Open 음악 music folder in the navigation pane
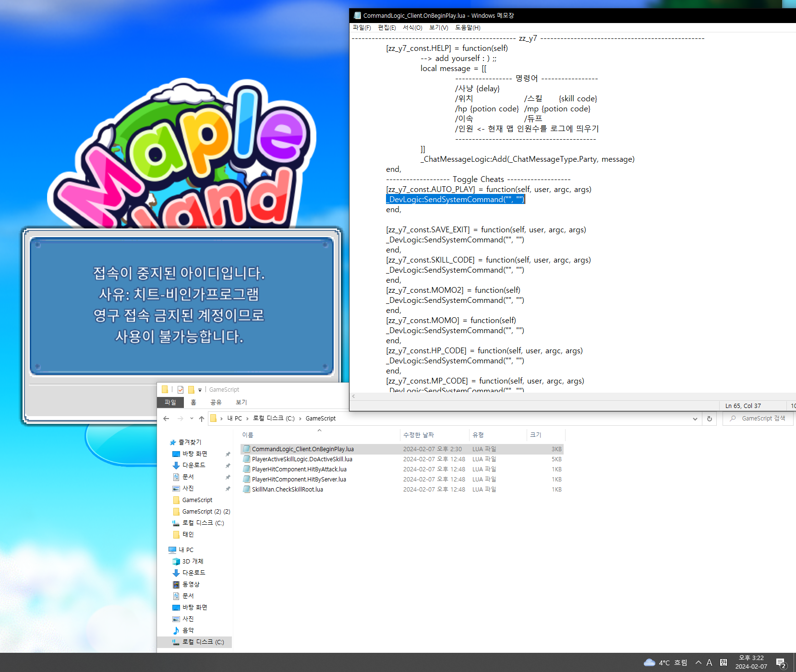 [x=188, y=630]
